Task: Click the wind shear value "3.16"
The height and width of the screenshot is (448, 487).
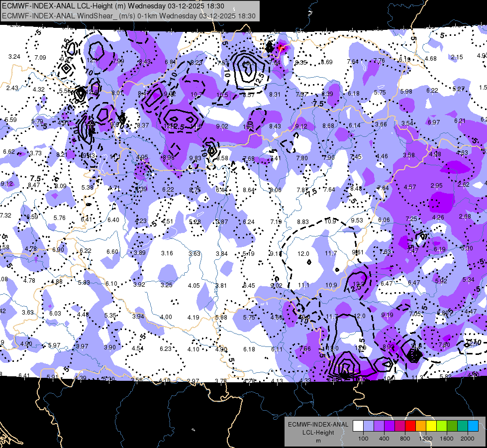Action: (167, 253)
